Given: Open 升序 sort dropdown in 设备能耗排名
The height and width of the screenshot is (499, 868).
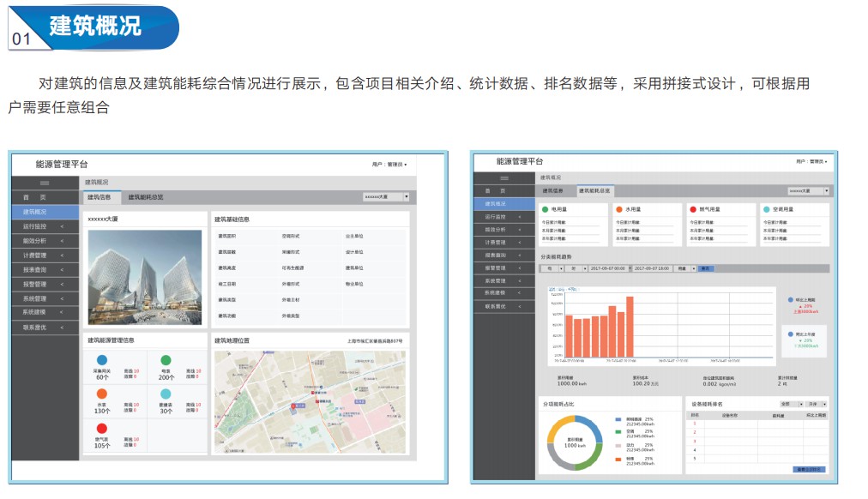Looking at the screenshot, I should pyautogui.click(x=815, y=402).
